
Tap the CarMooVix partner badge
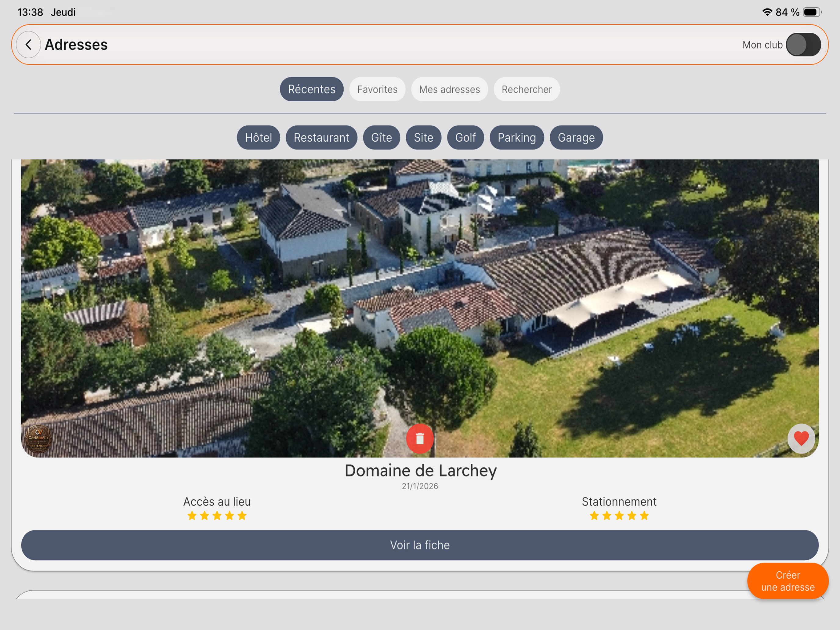(x=38, y=439)
